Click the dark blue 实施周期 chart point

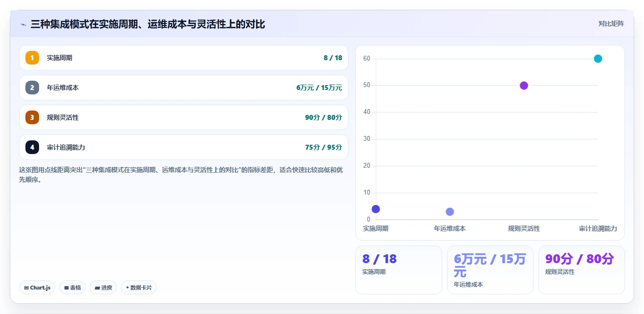point(376,209)
